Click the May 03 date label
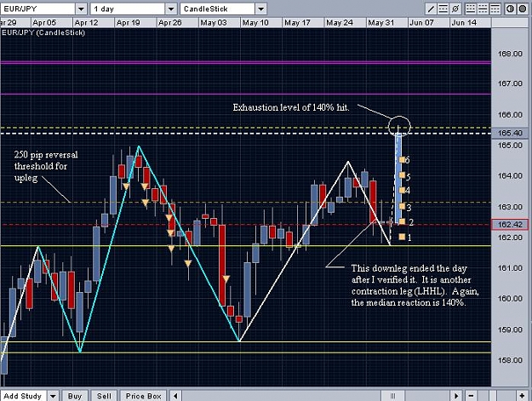 (214, 23)
